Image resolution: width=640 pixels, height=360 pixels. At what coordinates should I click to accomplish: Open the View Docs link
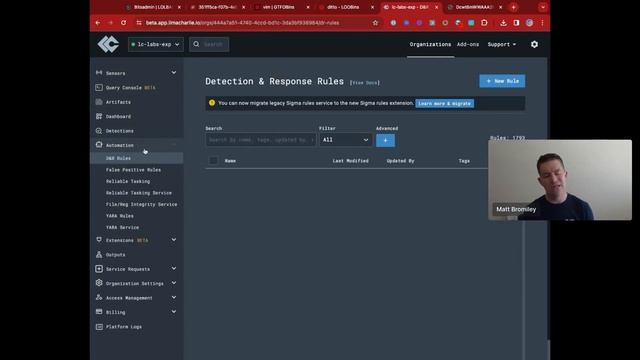pyautogui.click(x=364, y=82)
